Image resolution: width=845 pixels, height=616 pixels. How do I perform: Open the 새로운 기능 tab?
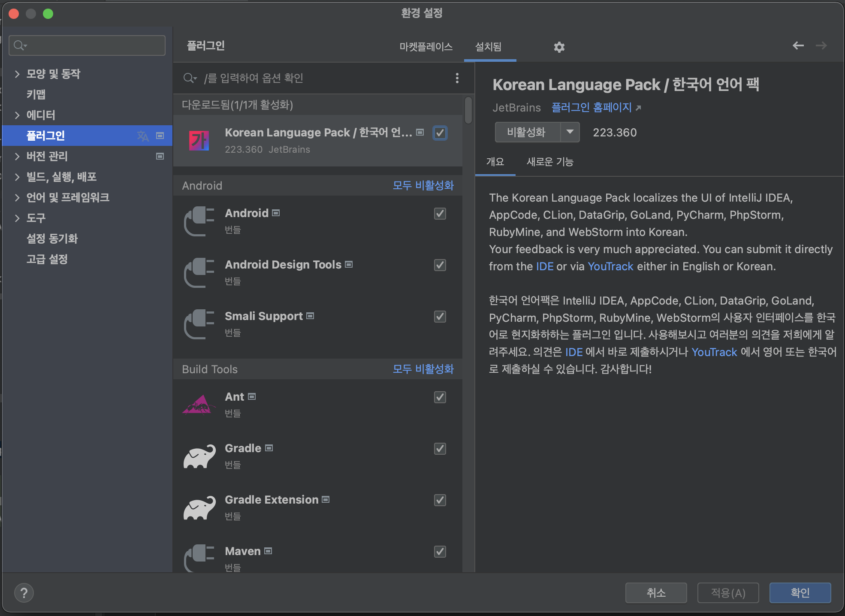[550, 162]
